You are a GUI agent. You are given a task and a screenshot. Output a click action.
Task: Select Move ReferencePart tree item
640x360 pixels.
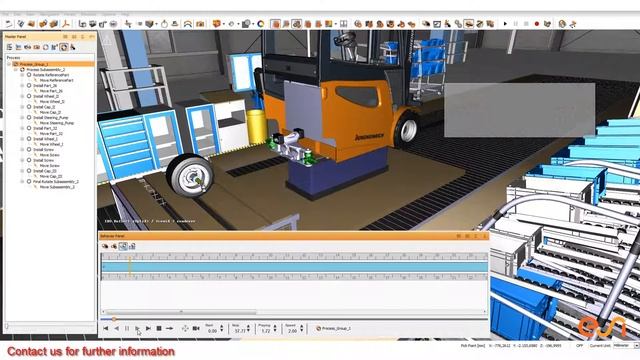click(56, 80)
